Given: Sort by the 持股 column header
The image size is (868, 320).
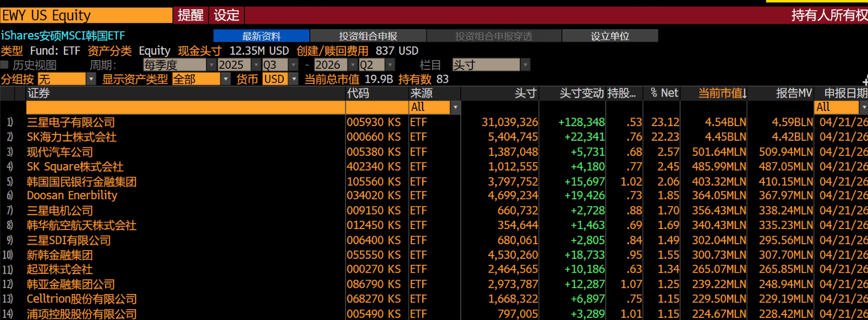Looking at the screenshot, I should click(624, 93).
